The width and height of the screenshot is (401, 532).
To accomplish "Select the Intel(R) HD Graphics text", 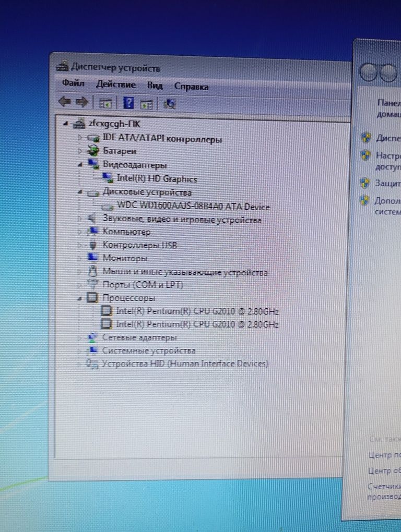I will point(157,178).
